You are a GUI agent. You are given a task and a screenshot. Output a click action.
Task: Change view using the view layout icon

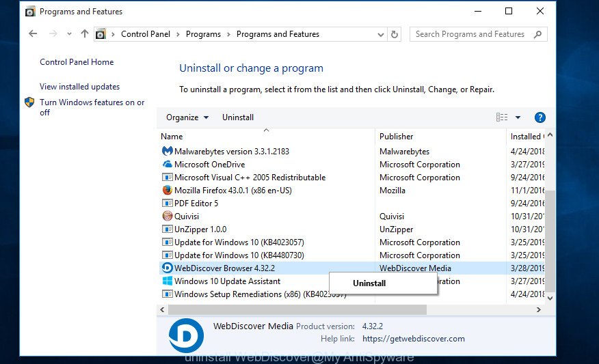pyautogui.click(x=502, y=117)
